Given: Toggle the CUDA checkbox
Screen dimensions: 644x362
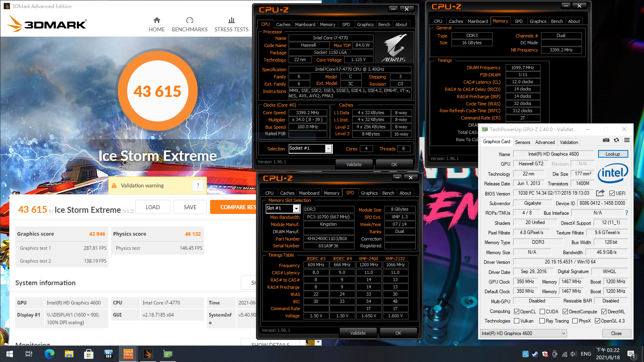Looking at the screenshot, I should pos(542,312).
